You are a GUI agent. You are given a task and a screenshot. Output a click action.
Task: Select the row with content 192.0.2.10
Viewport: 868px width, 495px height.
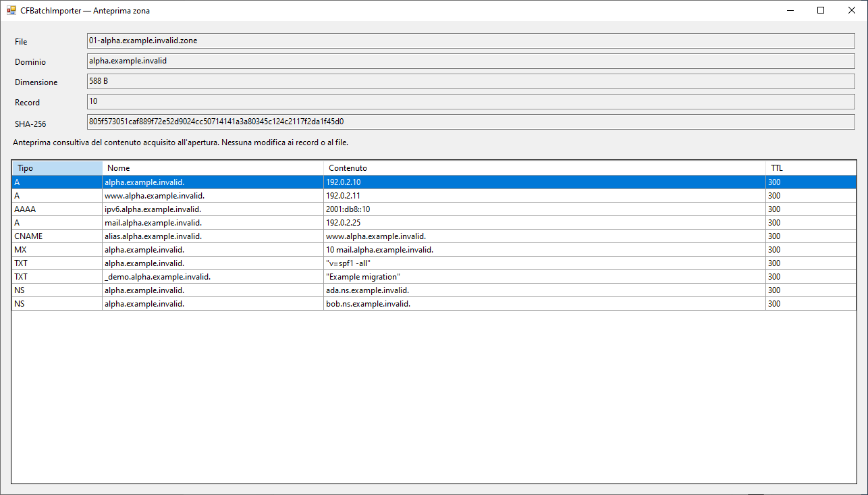tap(434, 182)
